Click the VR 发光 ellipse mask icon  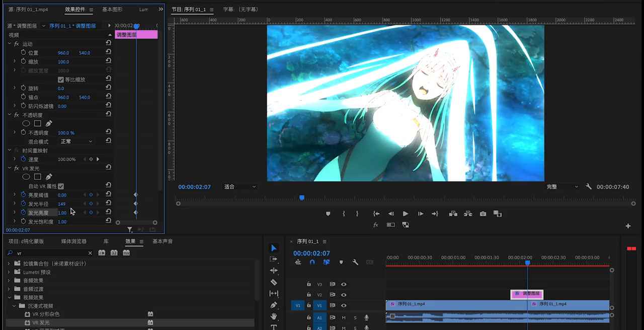pyautogui.click(x=26, y=177)
